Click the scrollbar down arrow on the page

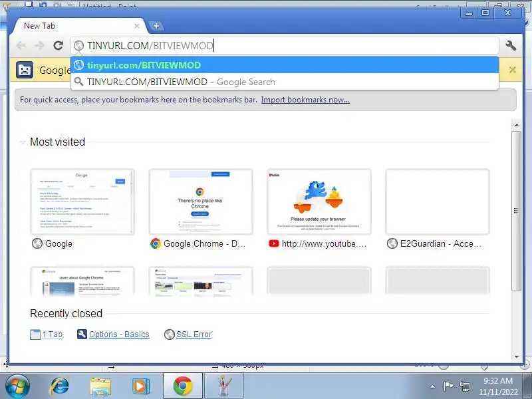(x=517, y=356)
